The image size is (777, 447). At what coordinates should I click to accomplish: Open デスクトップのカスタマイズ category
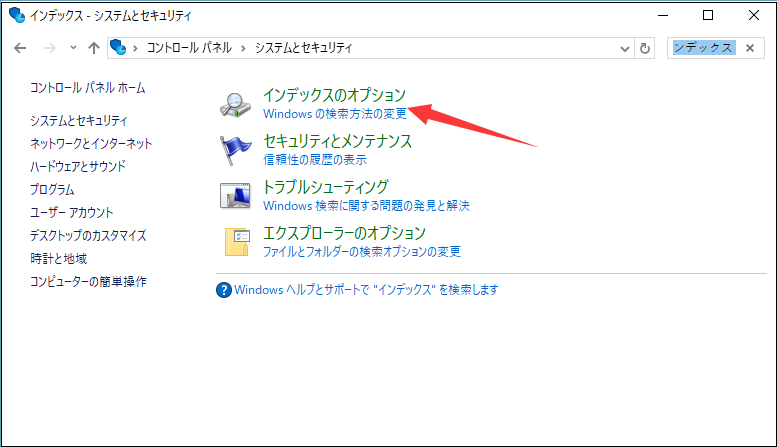coord(88,235)
